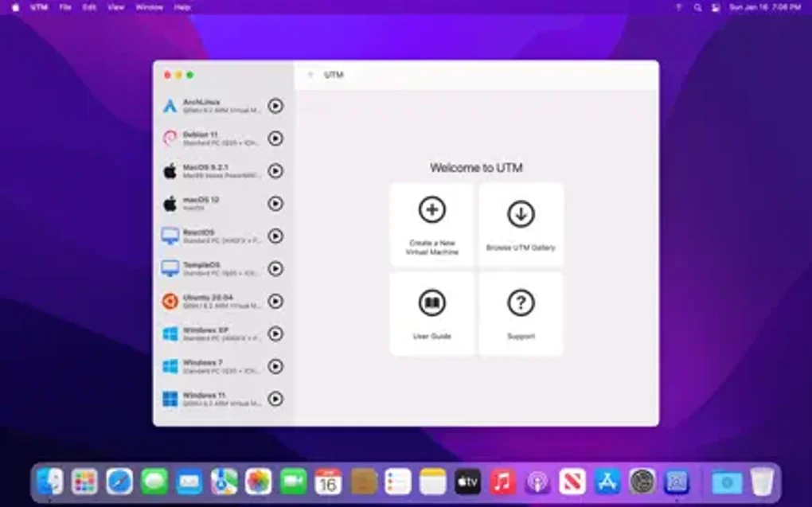The image size is (812, 507).
Task: Open Spotlight search in menu bar
Action: click(x=697, y=7)
